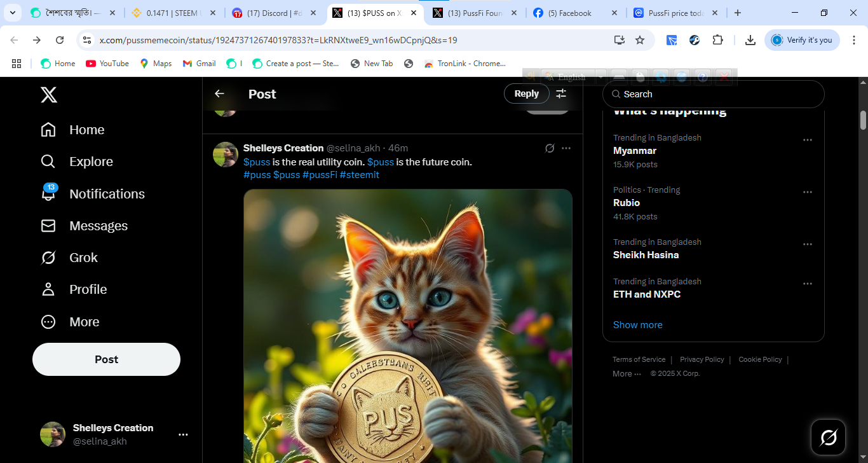The height and width of the screenshot is (463, 868).
Task: Open account options dots beside @selina_akh
Action: click(x=183, y=434)
